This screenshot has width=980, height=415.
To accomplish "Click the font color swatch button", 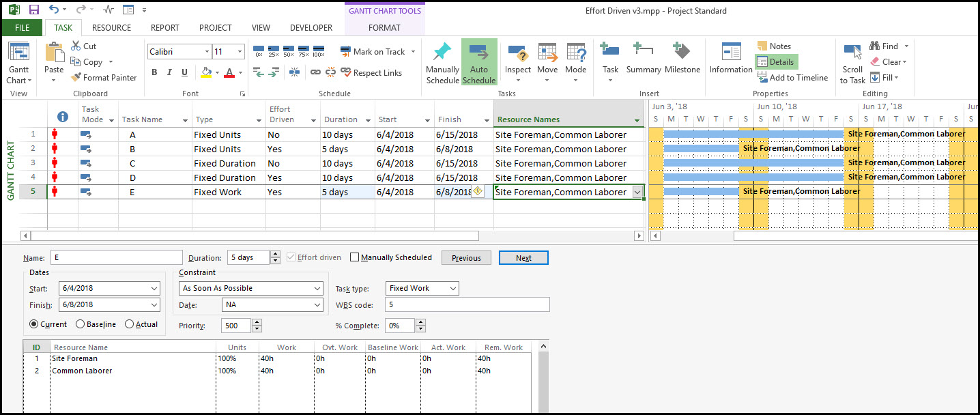I will click(229, 72).
